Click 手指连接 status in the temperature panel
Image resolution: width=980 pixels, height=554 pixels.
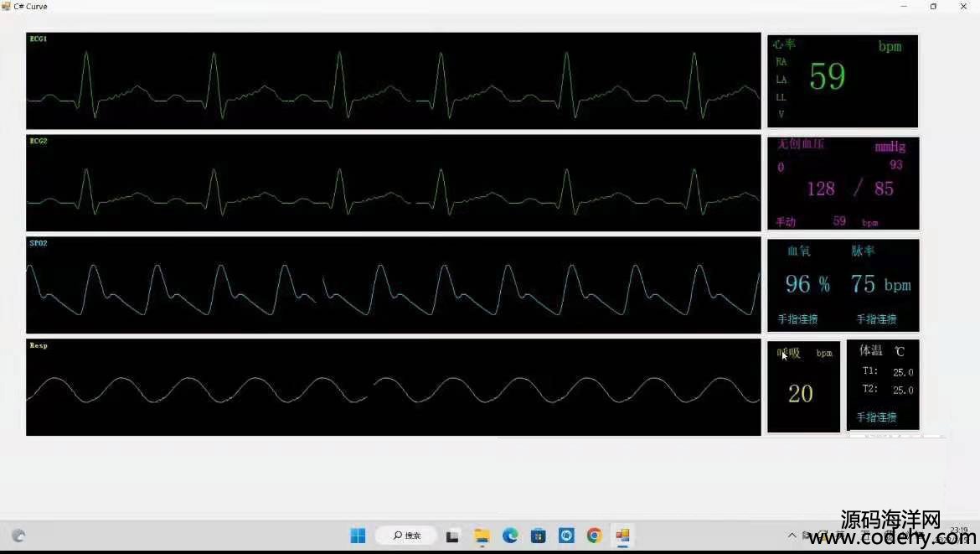tap(876, 417)
